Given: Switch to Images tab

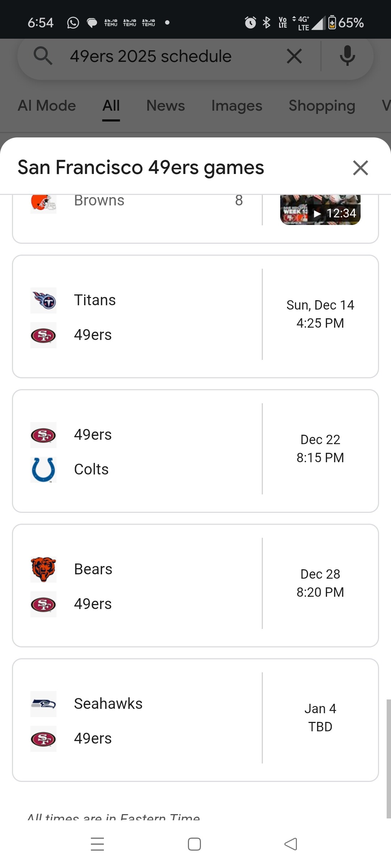Looking at the screenshot, I should tap(237, 106).
